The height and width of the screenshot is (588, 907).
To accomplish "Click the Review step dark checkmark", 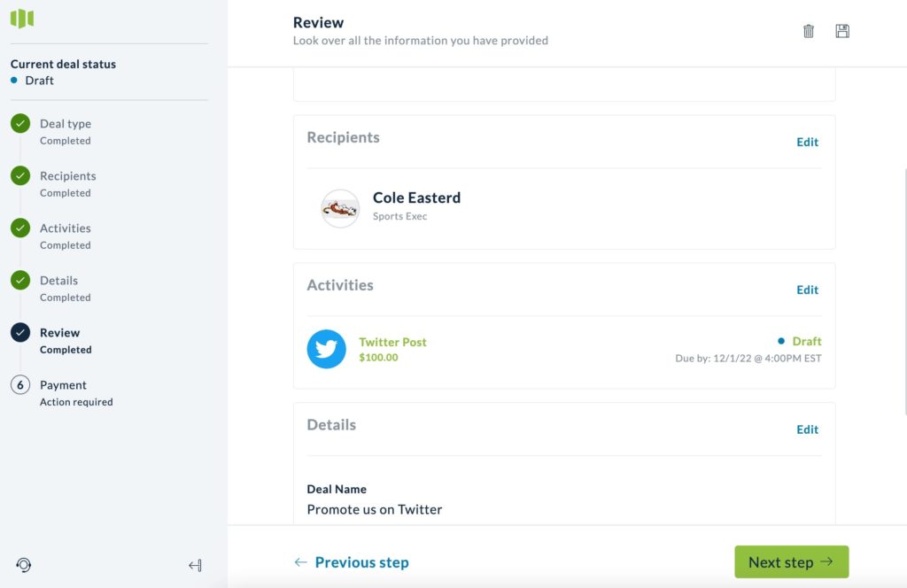I will pyautogui.click(x=20, y=332).
